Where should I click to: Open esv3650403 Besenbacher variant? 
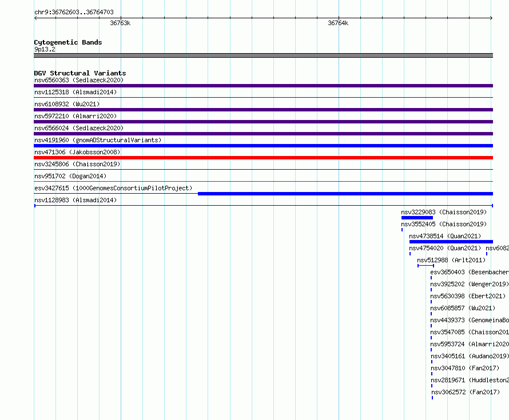pos(470,272)
